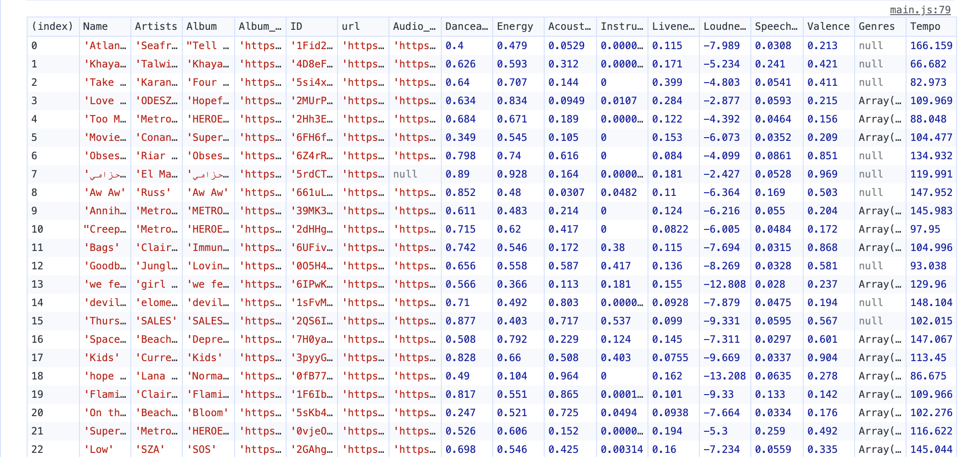Viewport: 980px width, 457px height.
Task: Sort table by the Name column header
Action: click(96, 27)
